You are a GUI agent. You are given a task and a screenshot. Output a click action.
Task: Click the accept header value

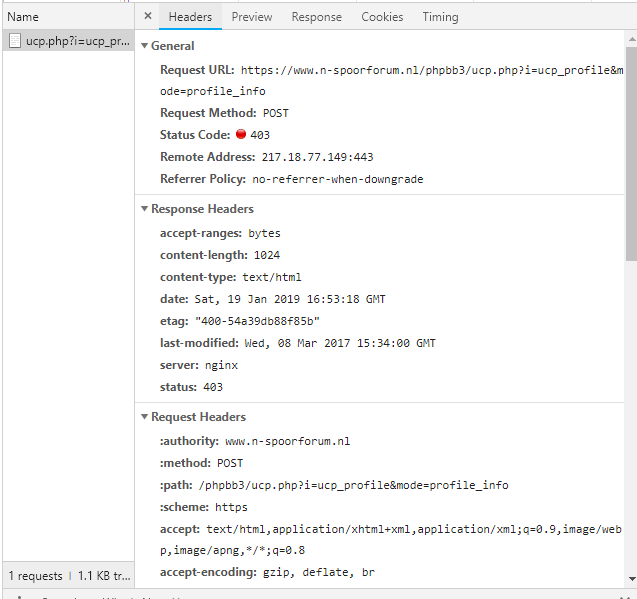click(391, 540)
